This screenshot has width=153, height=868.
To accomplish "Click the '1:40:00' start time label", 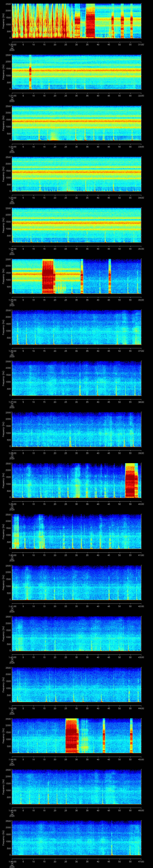I will click(12, 555).
